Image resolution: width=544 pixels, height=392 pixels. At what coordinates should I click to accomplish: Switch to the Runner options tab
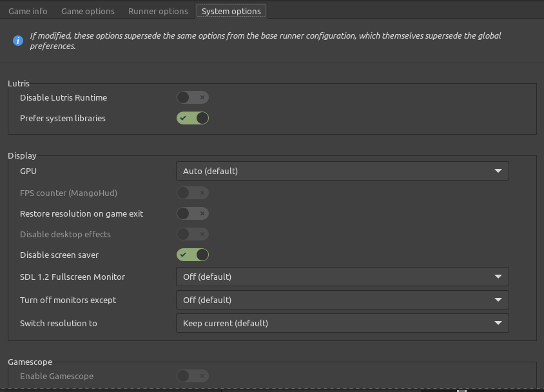(x=158, y=11)
